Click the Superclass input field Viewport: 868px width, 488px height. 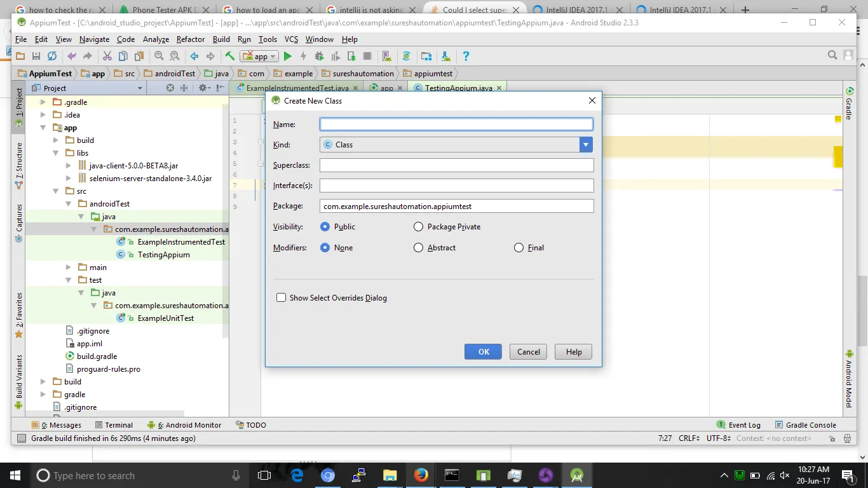[x=456, y=165]
